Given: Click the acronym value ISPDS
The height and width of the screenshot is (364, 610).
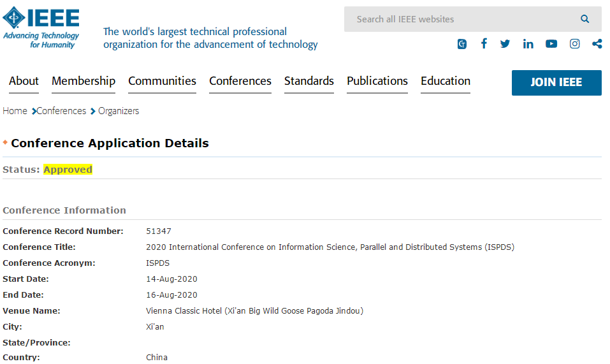Looking at the screenshot, I should click(157, 263).
